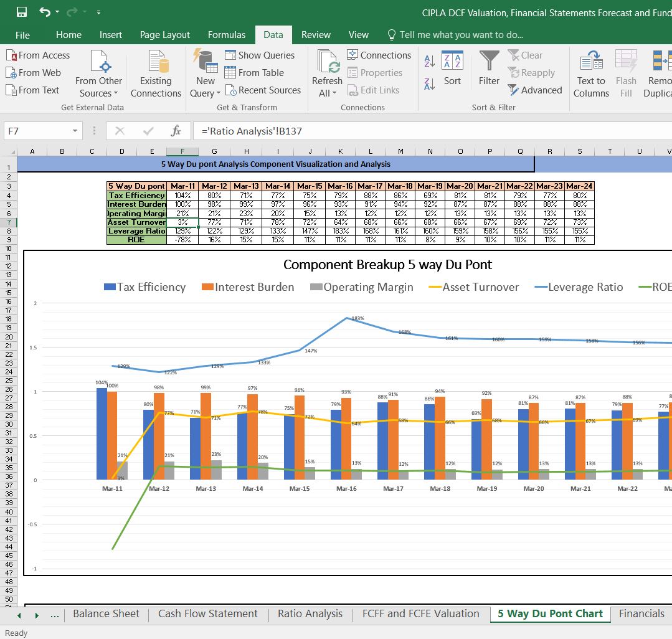The height and width of the screenshot is (639, 672).
Task: Click the Tell me what you want box
Action: pos(455,35)
